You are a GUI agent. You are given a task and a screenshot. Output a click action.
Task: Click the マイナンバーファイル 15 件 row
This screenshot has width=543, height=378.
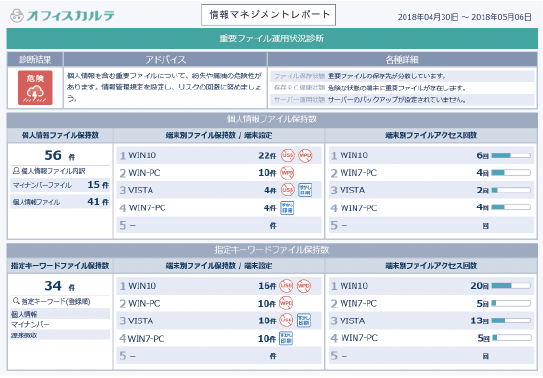[61, 185]
